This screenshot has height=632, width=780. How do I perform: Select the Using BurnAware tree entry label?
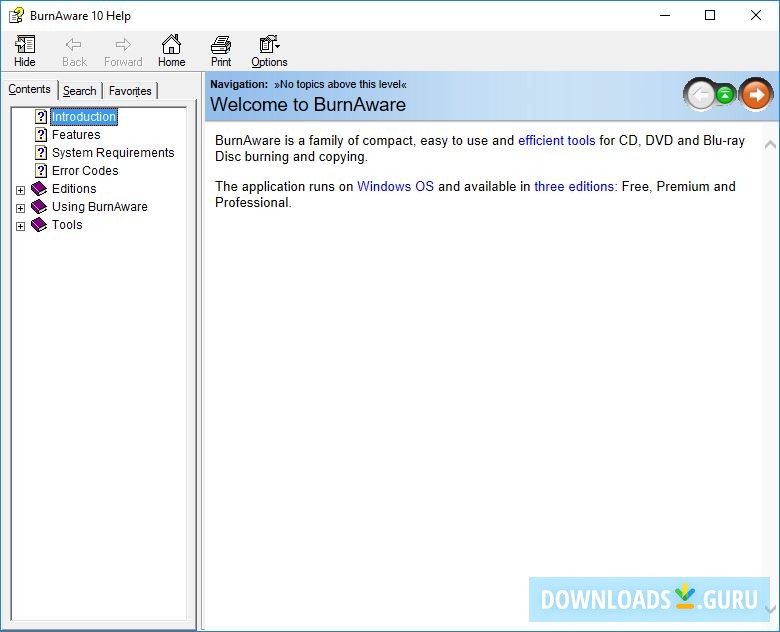click(x=99, y=207)
